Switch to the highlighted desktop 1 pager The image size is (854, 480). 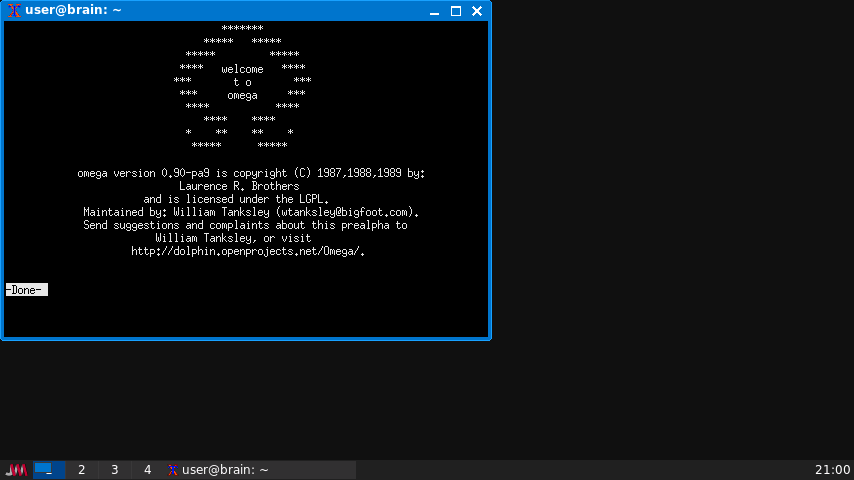[x=49, y=470]
